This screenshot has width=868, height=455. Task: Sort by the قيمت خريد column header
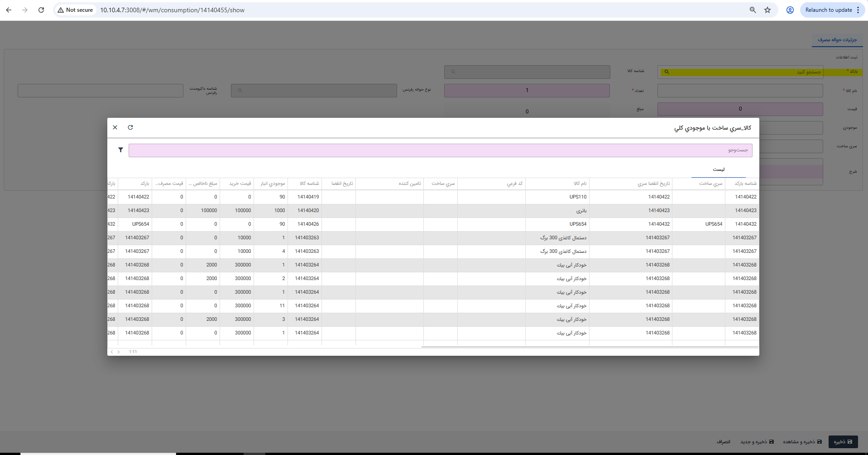pos(240,184)
